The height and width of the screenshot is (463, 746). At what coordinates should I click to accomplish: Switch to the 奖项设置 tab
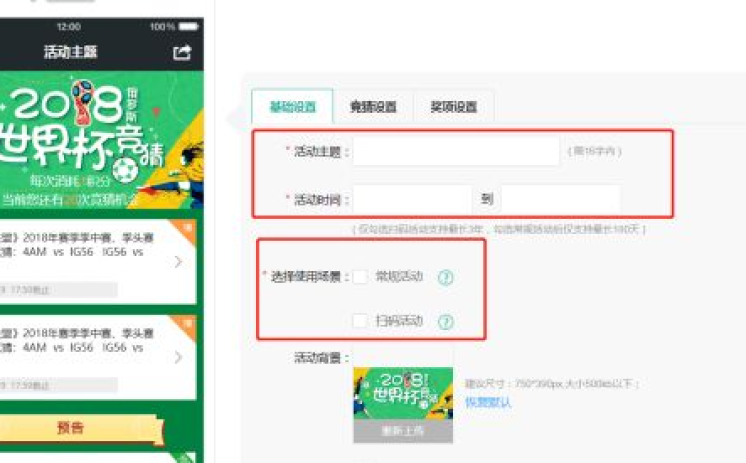tap(454, 107)
